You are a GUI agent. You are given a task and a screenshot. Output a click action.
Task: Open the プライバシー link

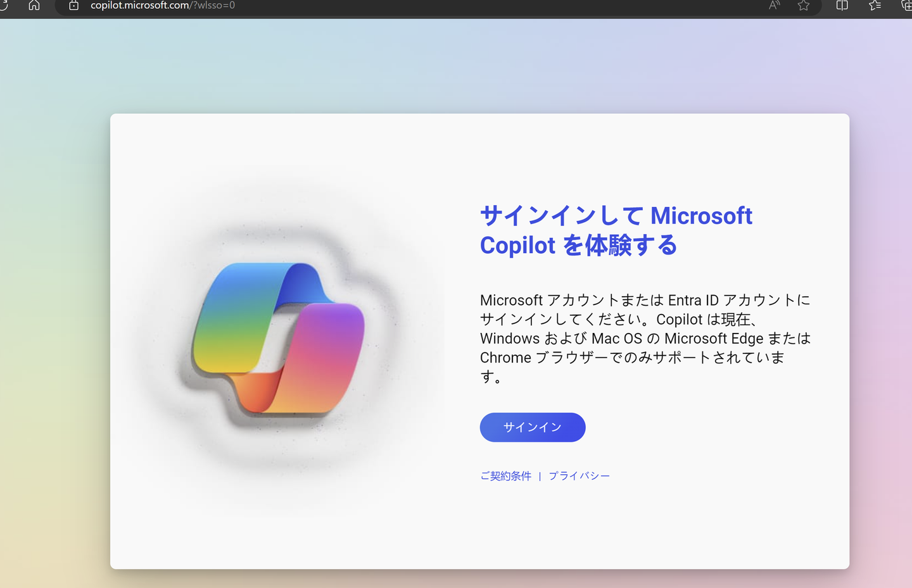(x=579, y=476)
